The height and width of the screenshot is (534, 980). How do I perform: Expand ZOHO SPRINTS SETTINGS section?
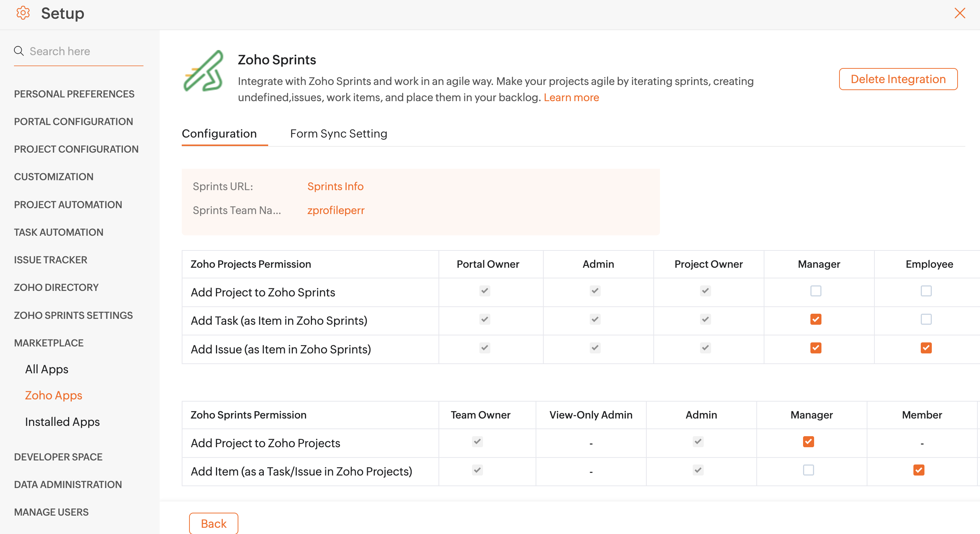click(74, 315)
